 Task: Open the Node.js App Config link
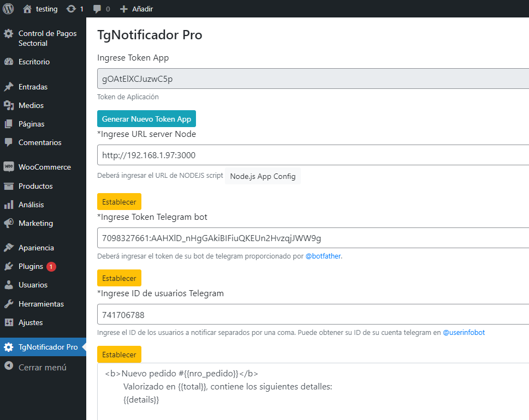[x=263, y=176]
